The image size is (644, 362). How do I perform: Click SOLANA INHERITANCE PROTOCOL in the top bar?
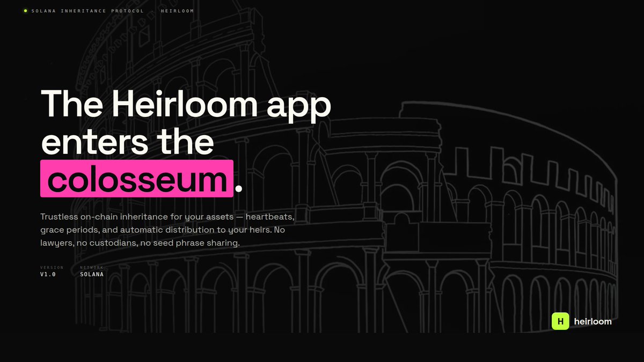pos(87,10)
